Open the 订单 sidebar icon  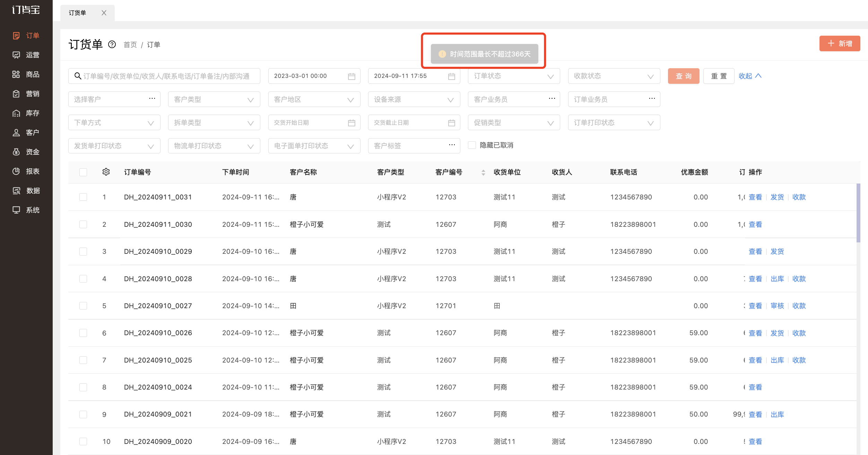tap(16, 36)
